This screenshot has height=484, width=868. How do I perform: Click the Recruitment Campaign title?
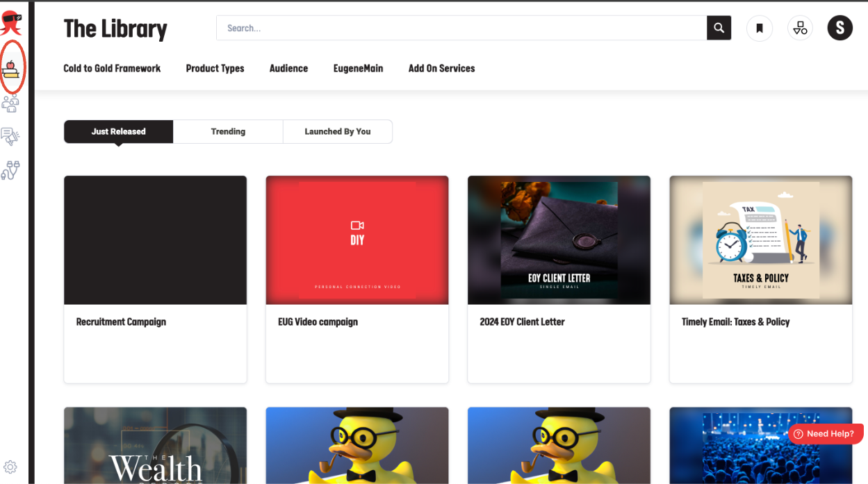[121, 322]
